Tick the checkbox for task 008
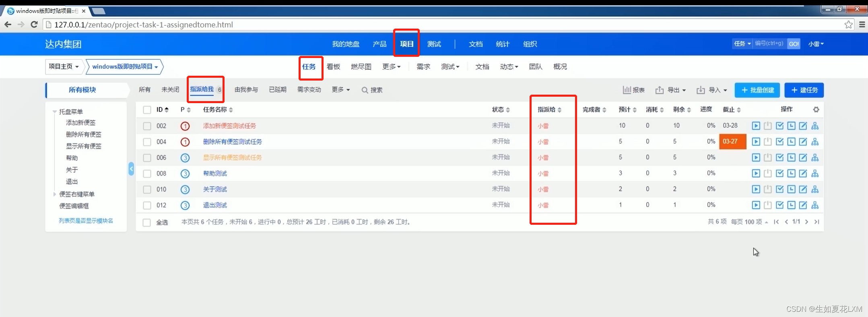The width and height of the screenshot is (868, 317). pos(147,174)
